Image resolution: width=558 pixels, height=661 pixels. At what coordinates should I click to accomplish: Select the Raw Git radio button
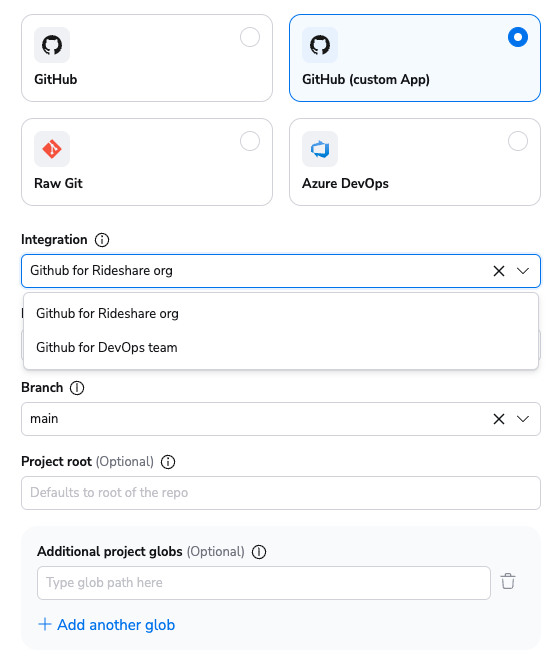(250, 141)
